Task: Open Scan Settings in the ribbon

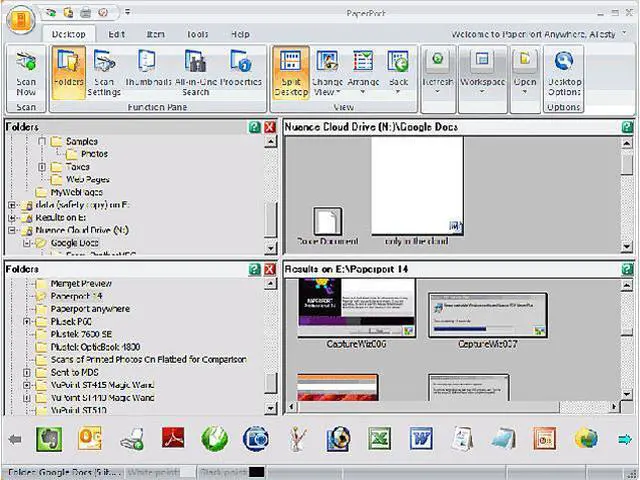Action: click(104, 73)
